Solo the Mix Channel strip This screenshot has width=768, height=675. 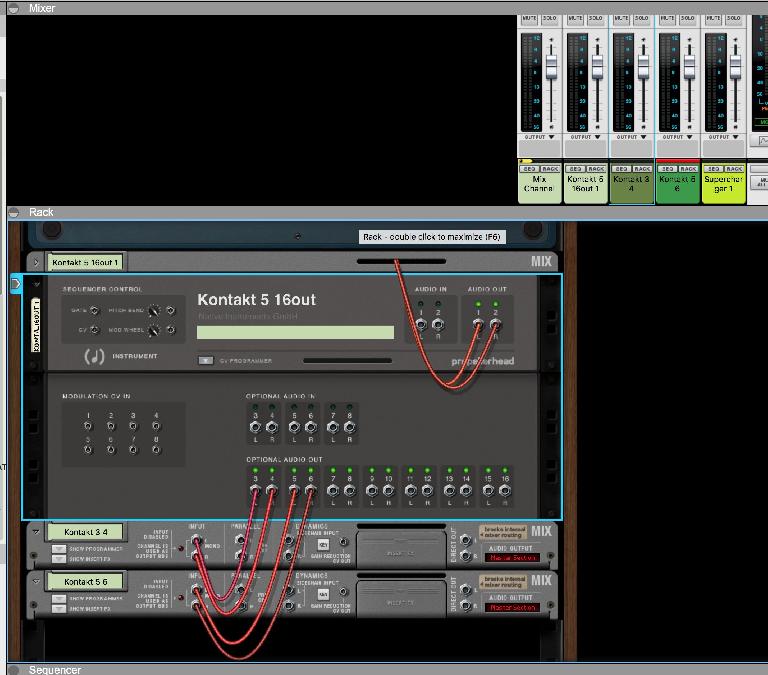(x=550, y=19)
